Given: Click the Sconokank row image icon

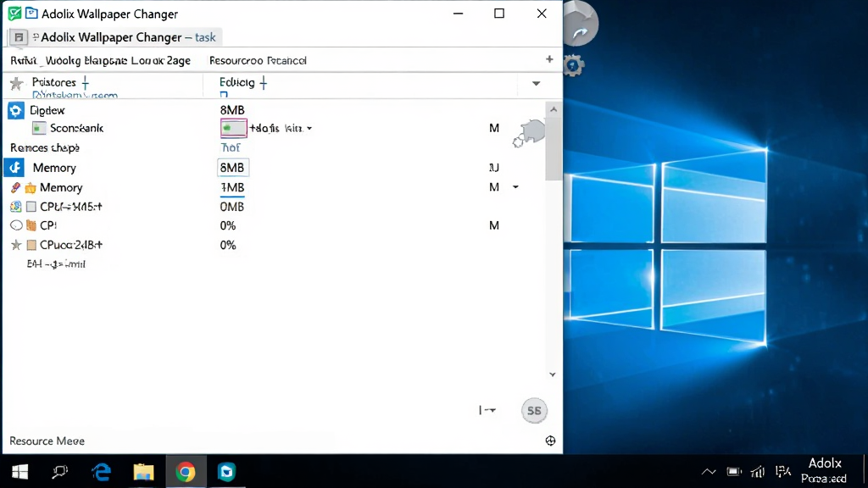Looking at the screenshot, I should [39, 129].
